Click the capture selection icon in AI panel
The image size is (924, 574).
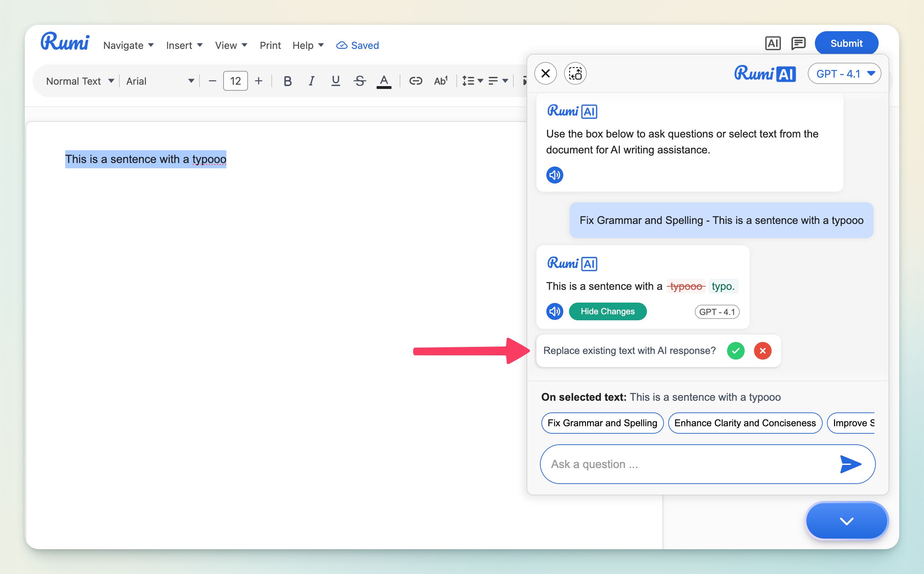click(575, 73)
